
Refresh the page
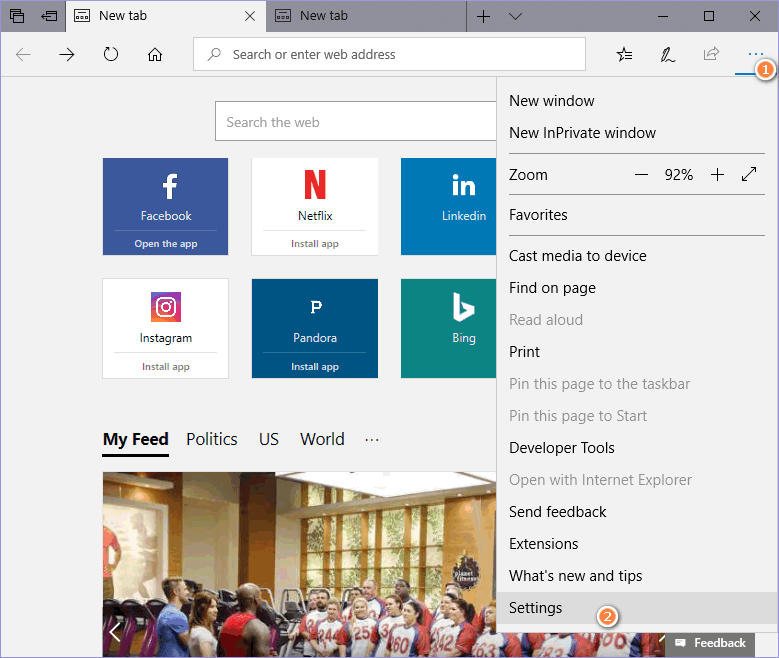click(111, 54)
